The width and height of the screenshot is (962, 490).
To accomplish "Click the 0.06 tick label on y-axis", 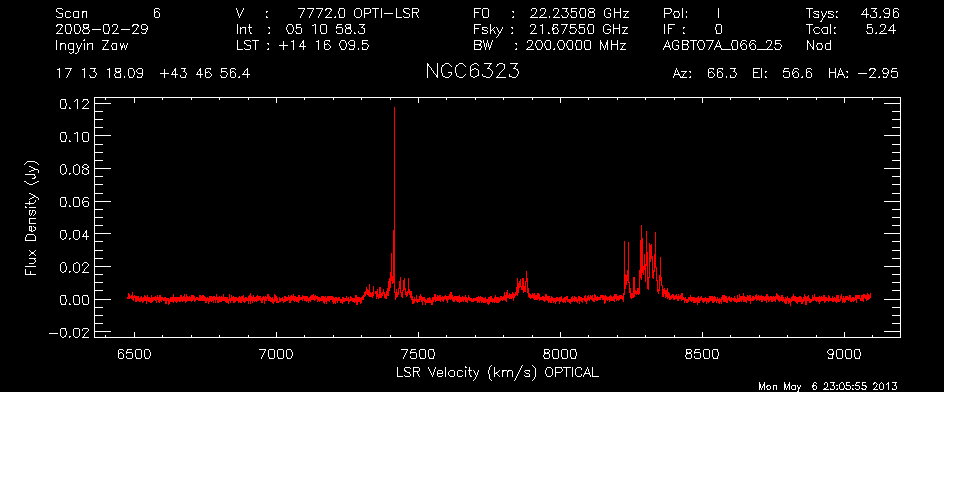I will coord(74,202).
